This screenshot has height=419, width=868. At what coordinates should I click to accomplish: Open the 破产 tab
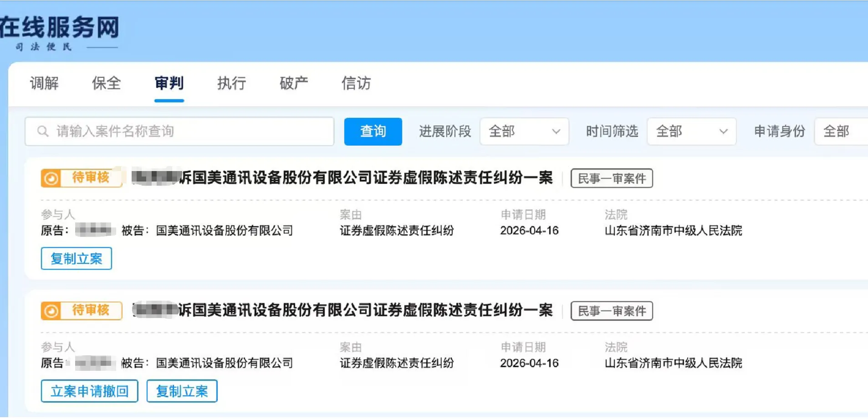point(294,83)
